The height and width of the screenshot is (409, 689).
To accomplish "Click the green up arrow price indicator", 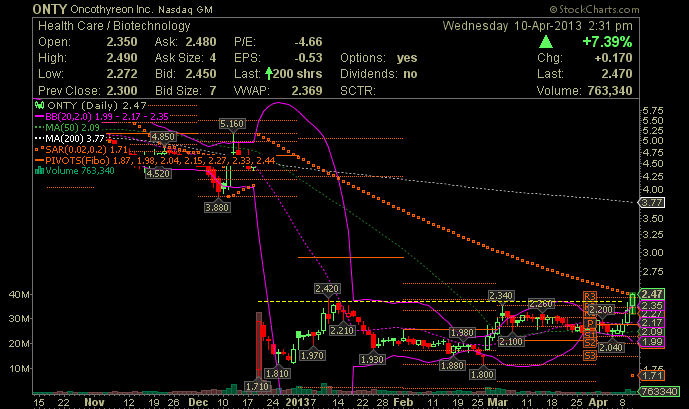I will tap(545, 43).
